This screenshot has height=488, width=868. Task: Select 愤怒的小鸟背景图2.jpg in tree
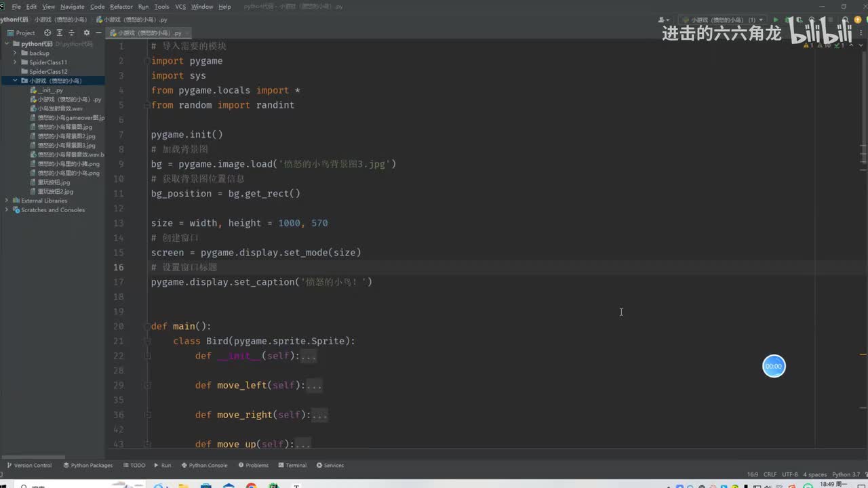coord(64,136)
